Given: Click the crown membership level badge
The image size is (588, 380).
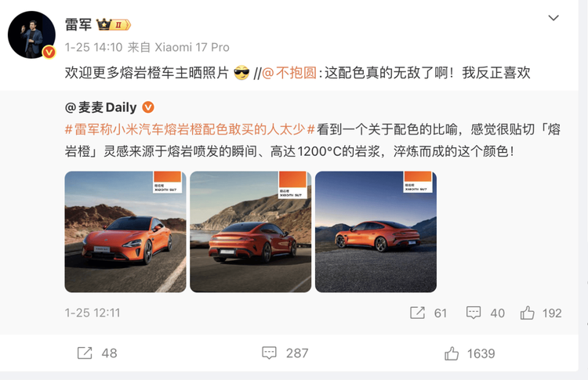Looking at the screenshot, I should pos(114,25).
